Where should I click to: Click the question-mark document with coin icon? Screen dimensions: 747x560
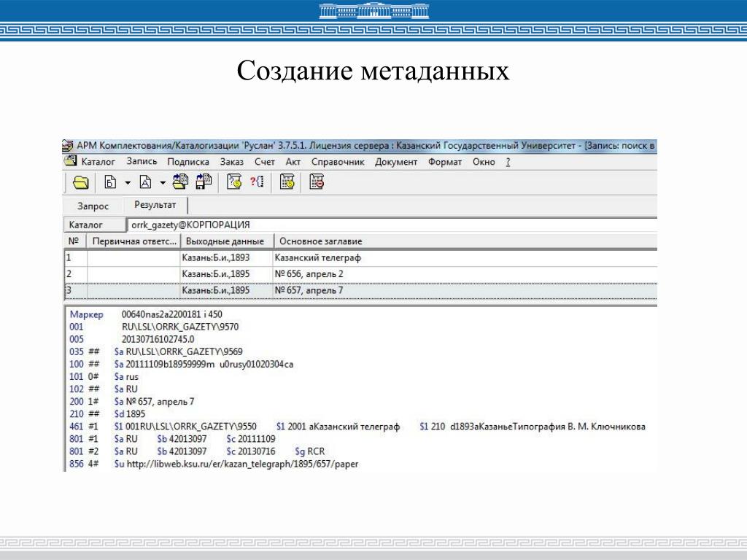(234, 182)
